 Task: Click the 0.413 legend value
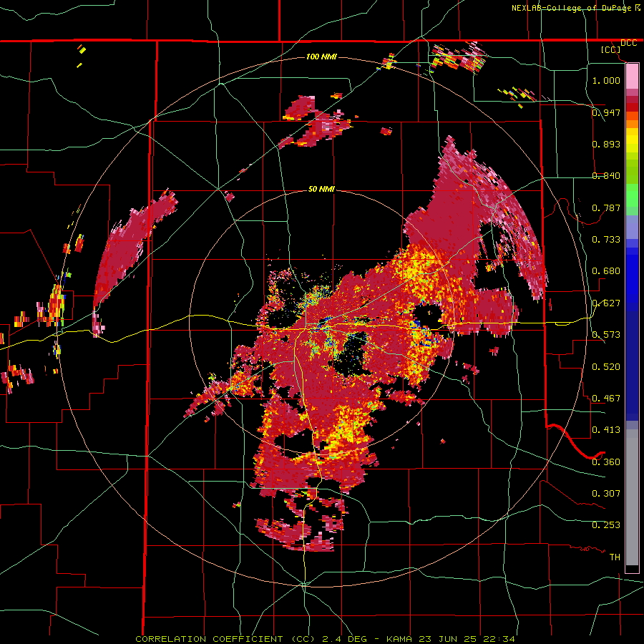[x=606, y=429]
